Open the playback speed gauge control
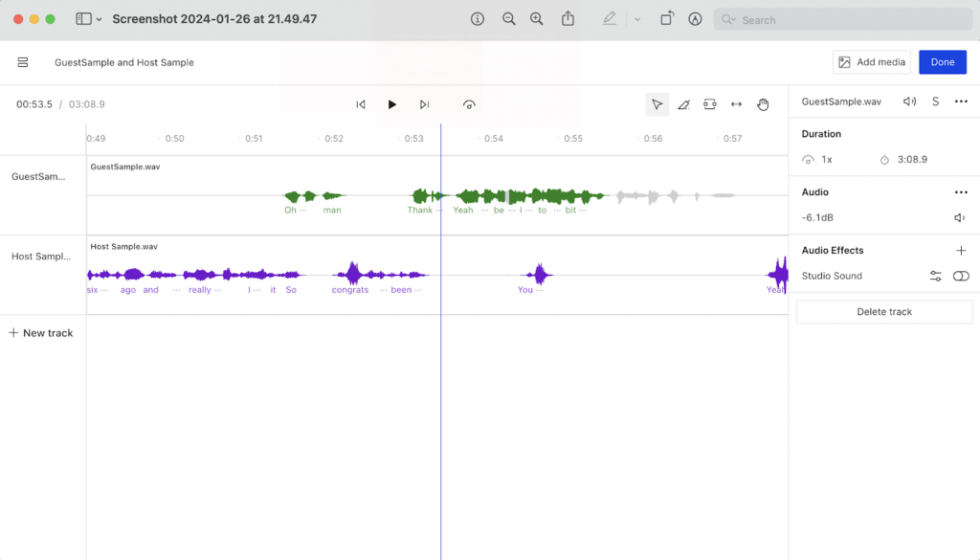The height and width of the screenshot is (560, 980). coord(469,104)
